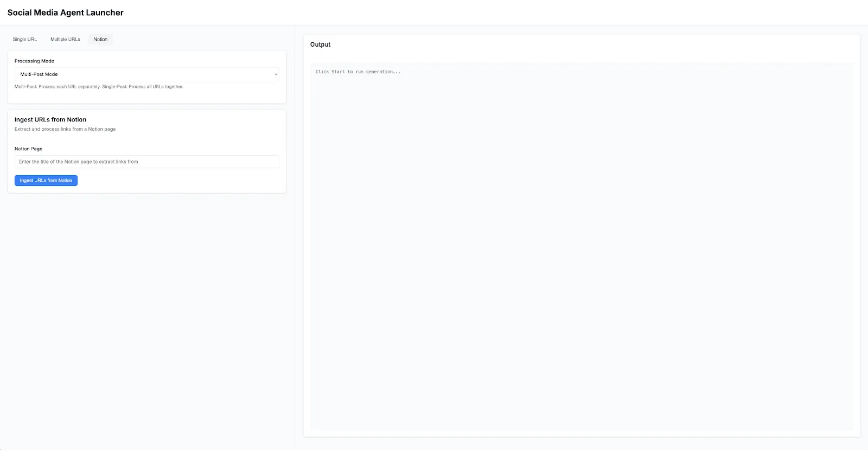This screenshot has width=868, height=450.
Task: Click the 'Multi-Post Mode' selected value text
Action: [39, 74]
